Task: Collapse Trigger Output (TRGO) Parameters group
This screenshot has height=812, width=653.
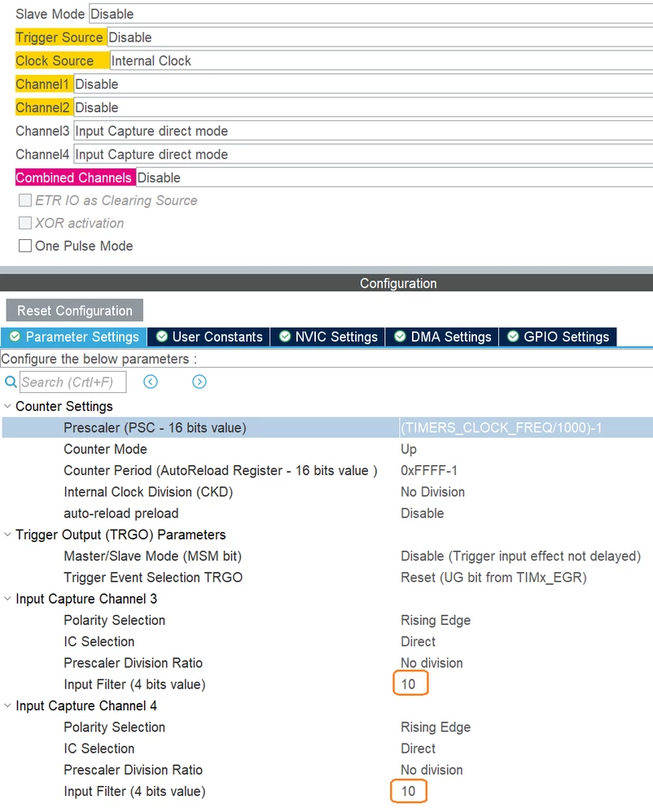Action: pos(7,534)
